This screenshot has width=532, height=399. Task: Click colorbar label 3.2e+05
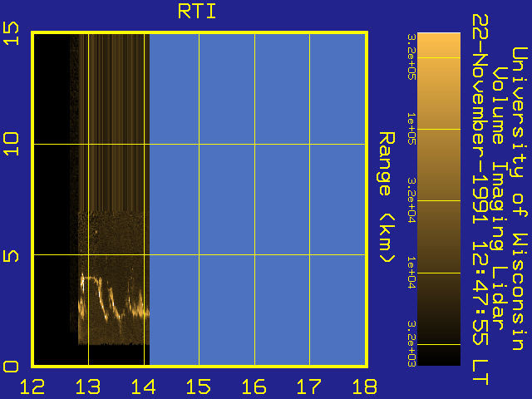(x=411, y=57)
